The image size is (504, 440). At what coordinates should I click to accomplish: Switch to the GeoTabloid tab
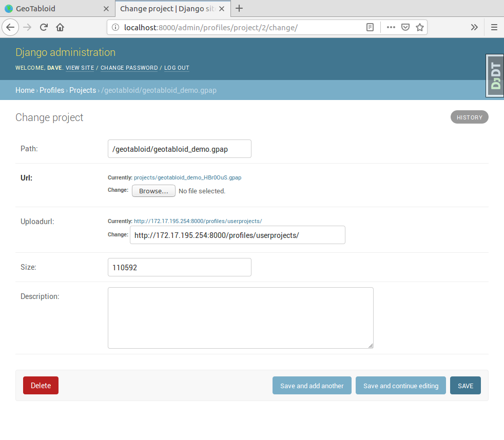click(57, 9)
